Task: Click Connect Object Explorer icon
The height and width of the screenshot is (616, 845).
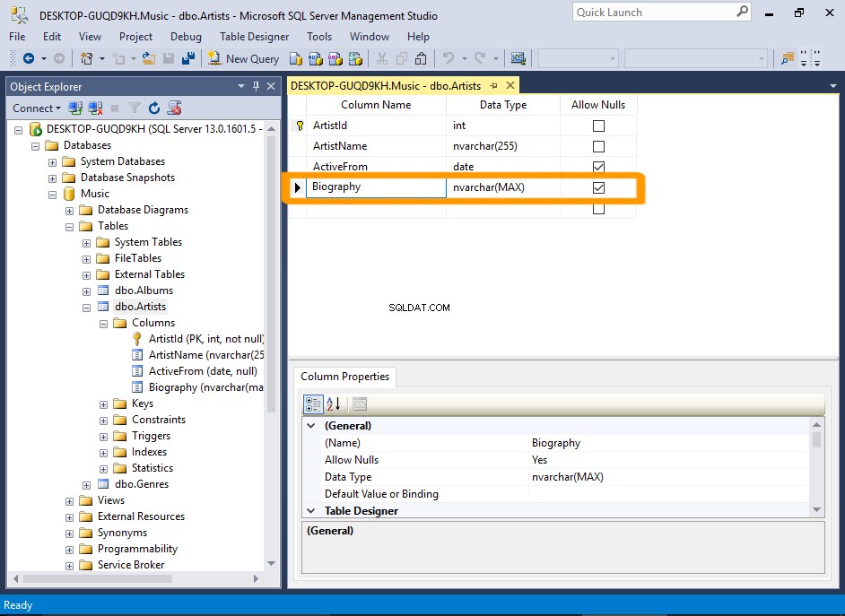Action: (x=75, y=108)
